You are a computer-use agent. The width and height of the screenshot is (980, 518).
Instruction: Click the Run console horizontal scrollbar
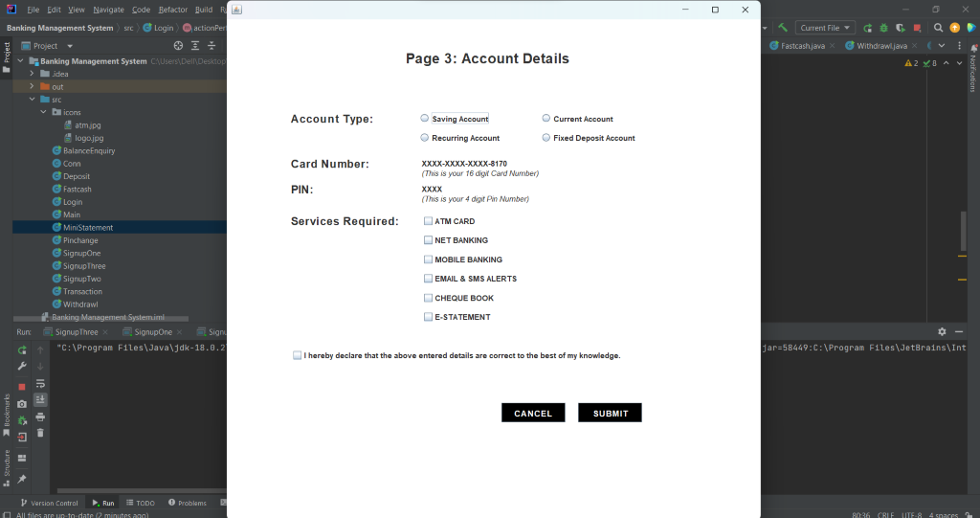[x=142, y=491]
